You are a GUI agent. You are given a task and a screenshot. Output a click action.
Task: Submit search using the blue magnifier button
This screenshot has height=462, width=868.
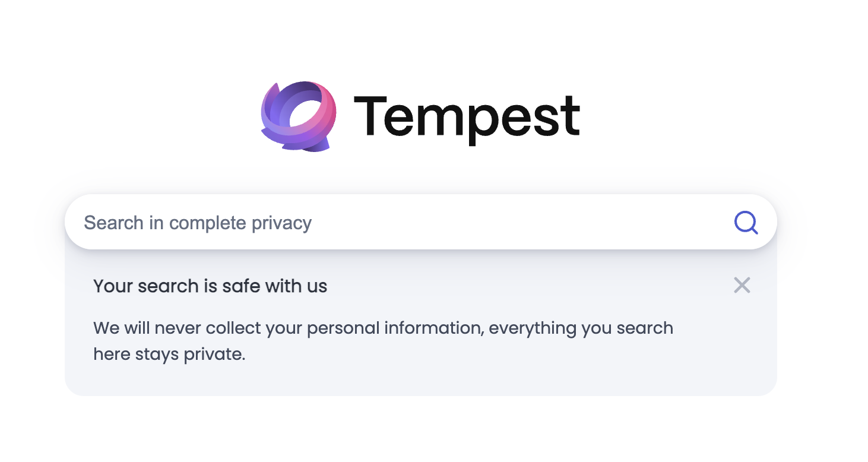pos(746,223)
